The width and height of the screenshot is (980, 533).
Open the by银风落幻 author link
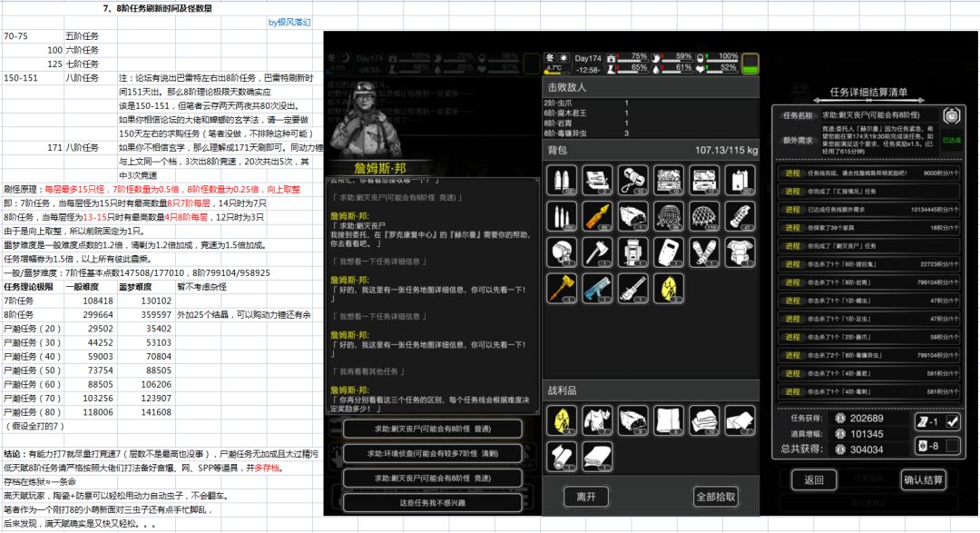tap(289, 22)
